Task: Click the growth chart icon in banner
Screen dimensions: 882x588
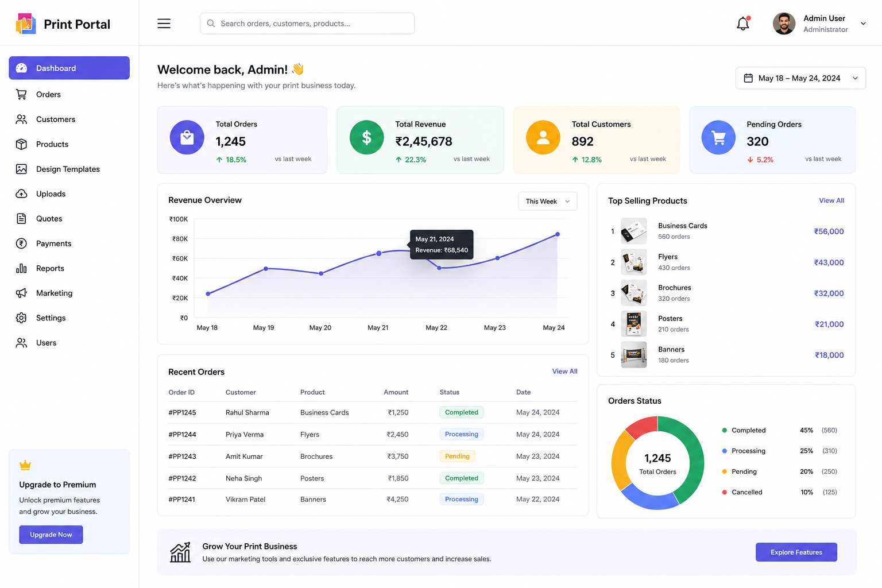Action: 180,552
